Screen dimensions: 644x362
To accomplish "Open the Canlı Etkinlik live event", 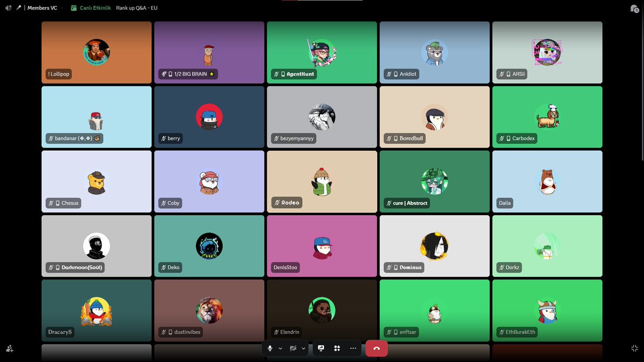I will point(94,8).
